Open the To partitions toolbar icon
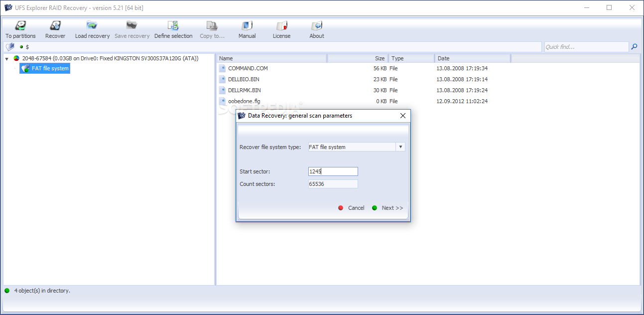 click(20, 29)
